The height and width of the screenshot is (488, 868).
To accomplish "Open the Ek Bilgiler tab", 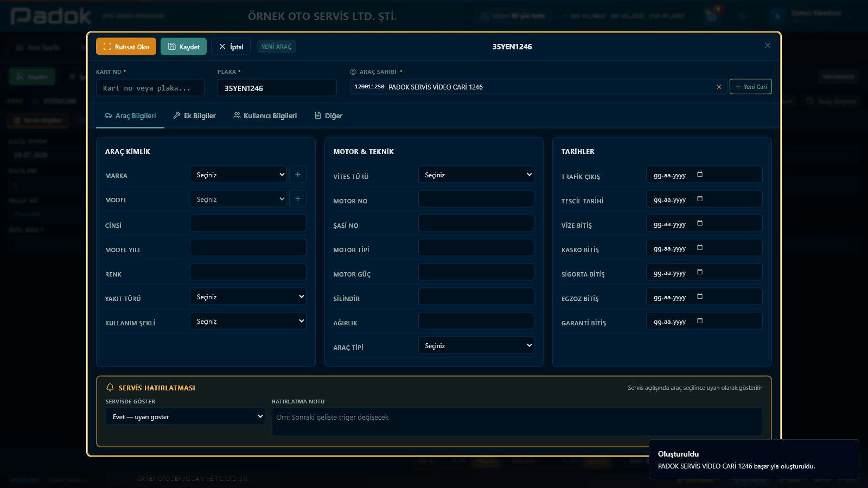I will coord(194,116).
